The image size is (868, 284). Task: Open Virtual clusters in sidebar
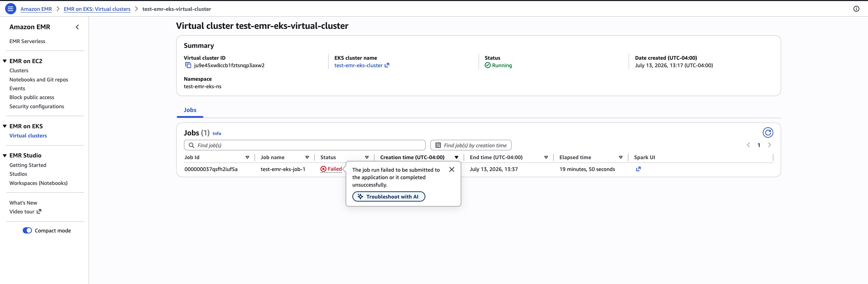click(x=28, y=136)
